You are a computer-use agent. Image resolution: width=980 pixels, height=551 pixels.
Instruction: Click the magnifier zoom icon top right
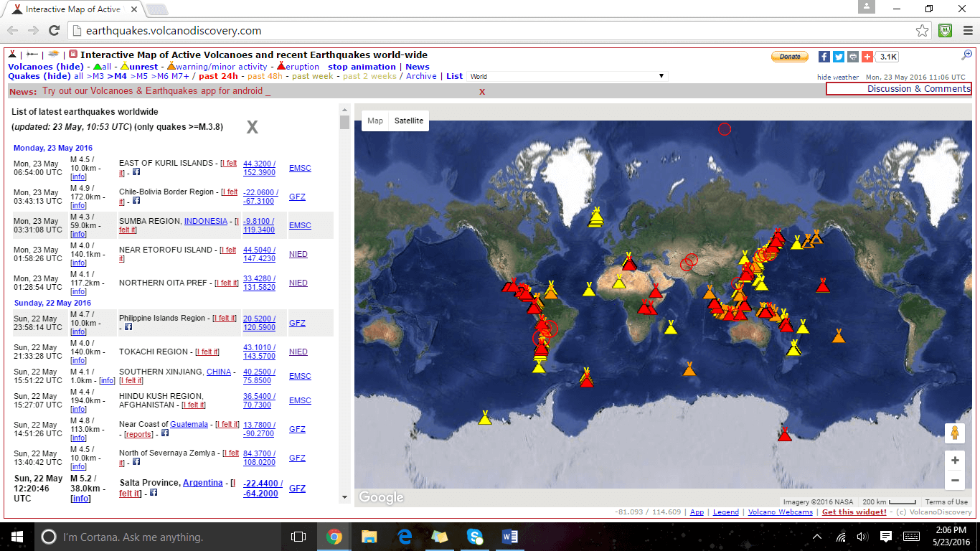(x=967, y=55)
